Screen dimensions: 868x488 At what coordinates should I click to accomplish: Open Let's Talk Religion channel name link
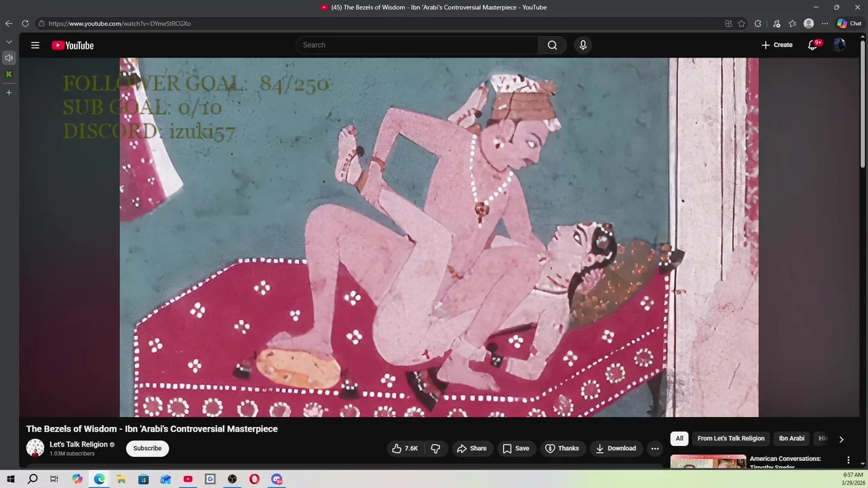79,445
